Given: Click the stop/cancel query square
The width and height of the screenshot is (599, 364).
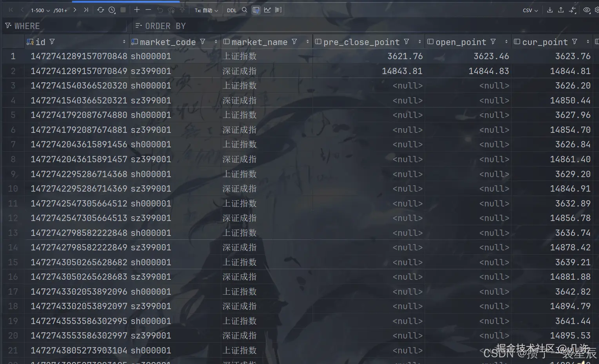Looking at the screenshot, I should coord(123,10).
